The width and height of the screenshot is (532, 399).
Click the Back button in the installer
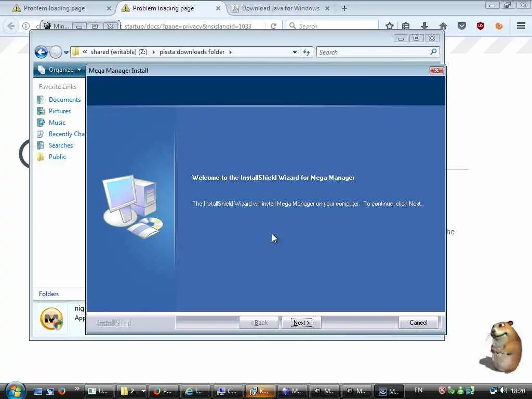tap(259, 323)
